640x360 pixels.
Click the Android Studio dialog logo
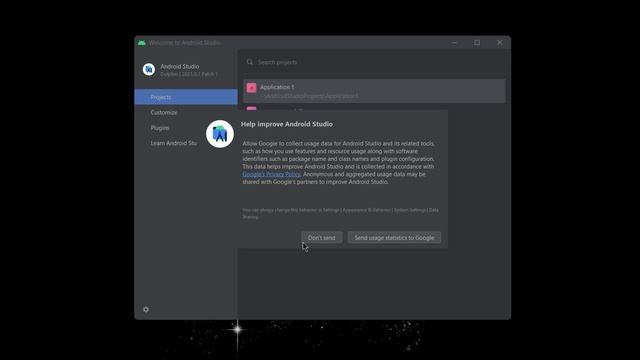pos(220,134)
